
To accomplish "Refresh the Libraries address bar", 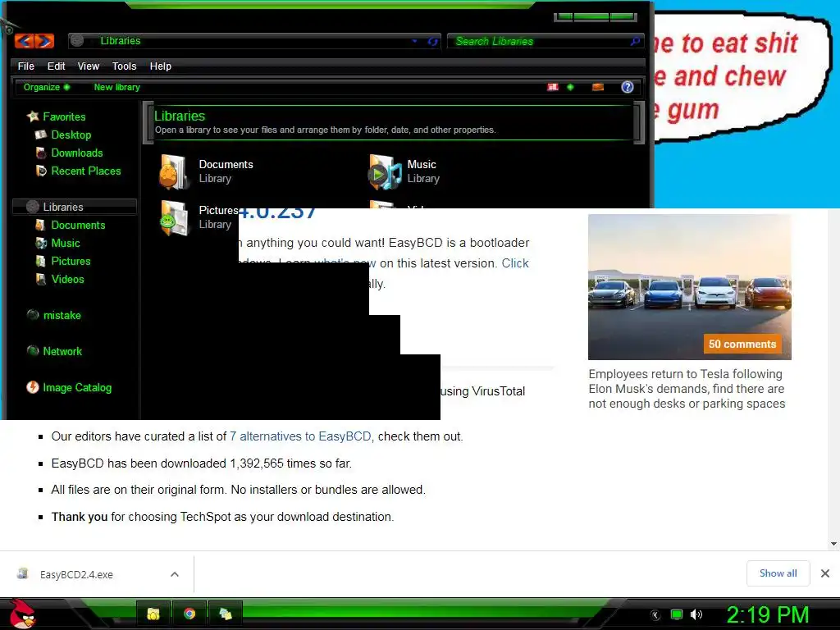I will pyautogui.click(x=433, y=41).
